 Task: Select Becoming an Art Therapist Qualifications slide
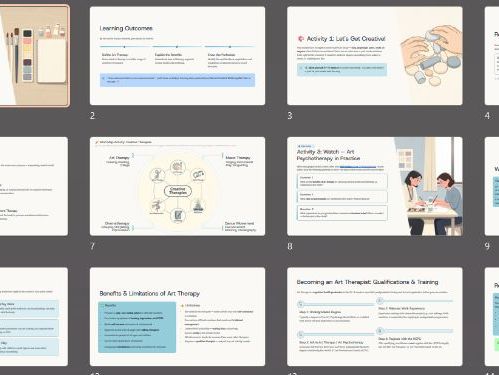point(375,317)
